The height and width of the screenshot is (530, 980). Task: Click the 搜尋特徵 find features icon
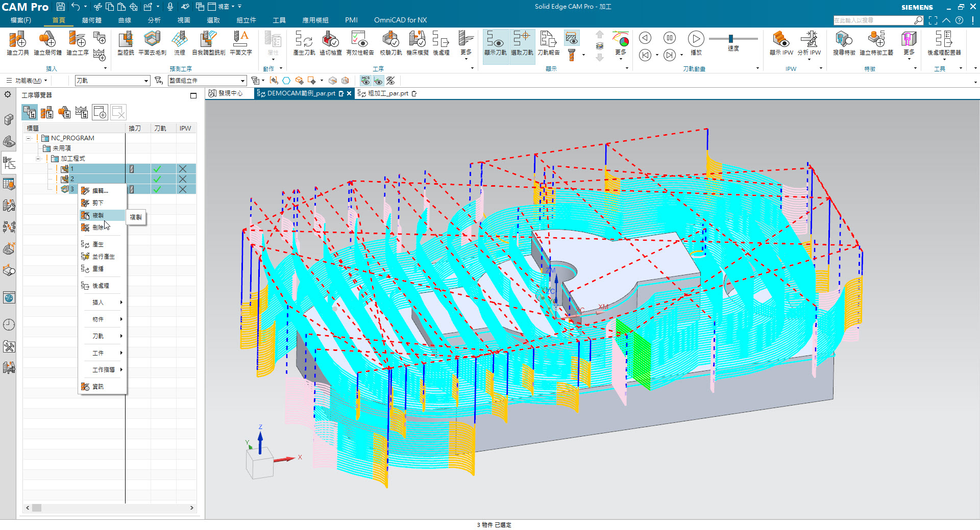[844, 43]
